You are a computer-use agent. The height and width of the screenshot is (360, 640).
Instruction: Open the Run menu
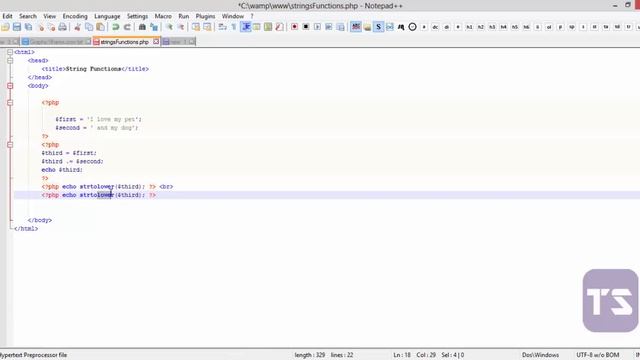(184, 16)
